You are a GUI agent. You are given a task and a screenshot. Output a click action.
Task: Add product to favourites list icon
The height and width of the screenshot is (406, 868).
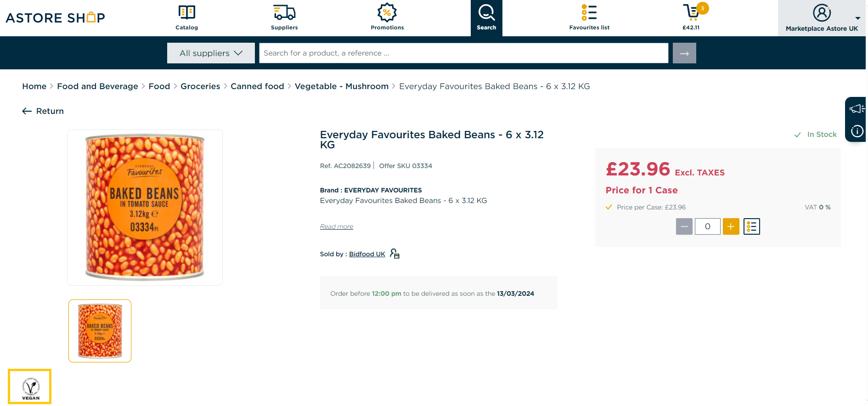tap(751, 226)
